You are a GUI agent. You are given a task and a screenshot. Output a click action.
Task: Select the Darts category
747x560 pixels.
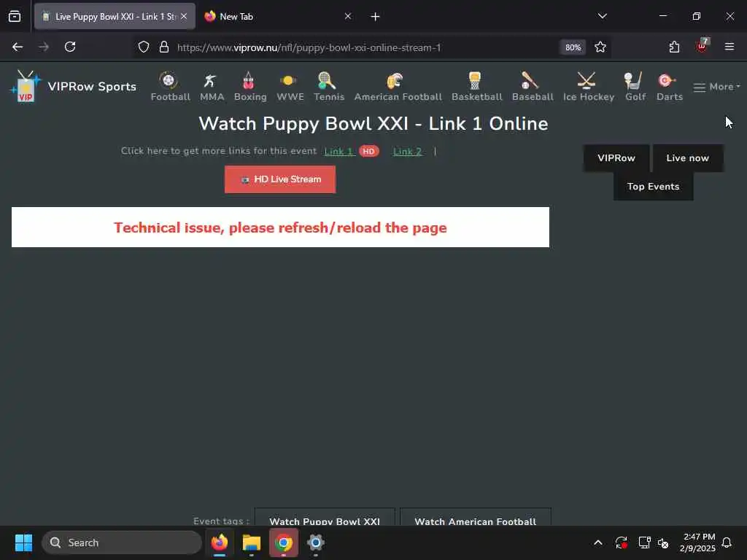coord(670,87)
